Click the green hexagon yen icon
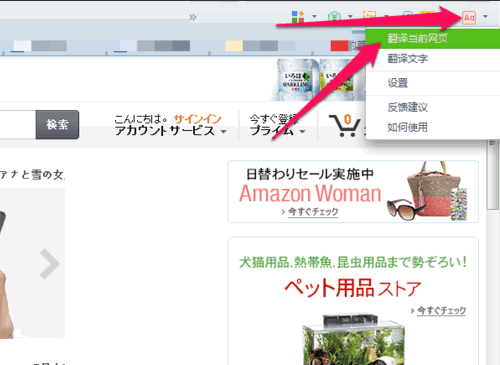Image resolution: width=500 pixels, height=365 pixels. pyautogui.click(x=334, y=16)
